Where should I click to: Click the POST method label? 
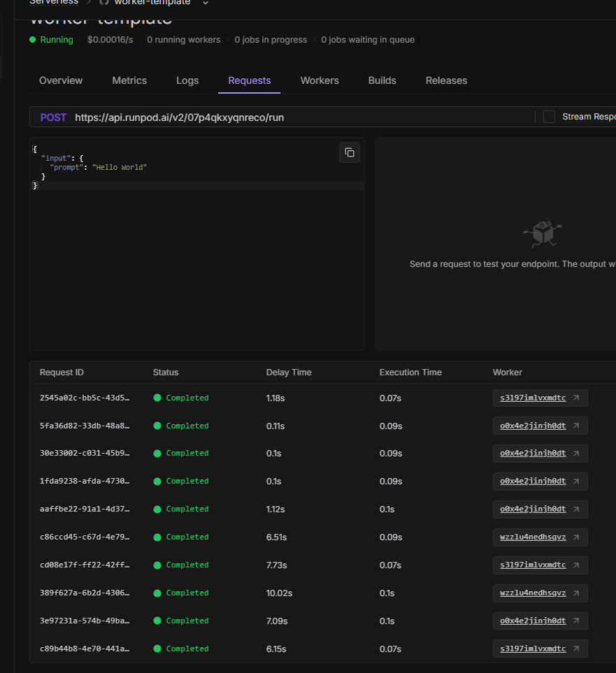pyautogui.click(x=53, y=117)
